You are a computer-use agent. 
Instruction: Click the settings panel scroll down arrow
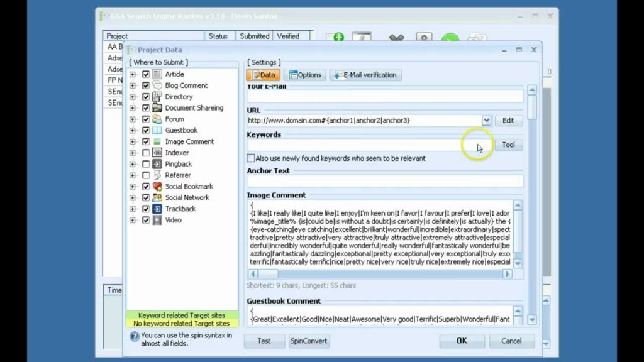click(x=532, y=319)
